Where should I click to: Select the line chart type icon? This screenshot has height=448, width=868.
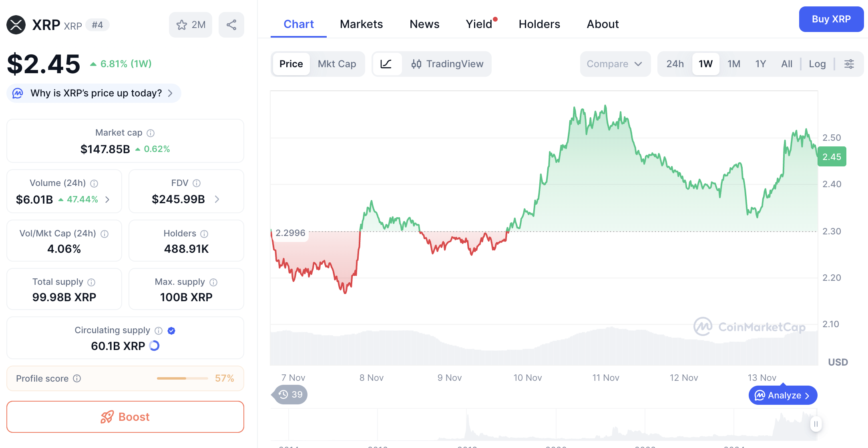387,64
